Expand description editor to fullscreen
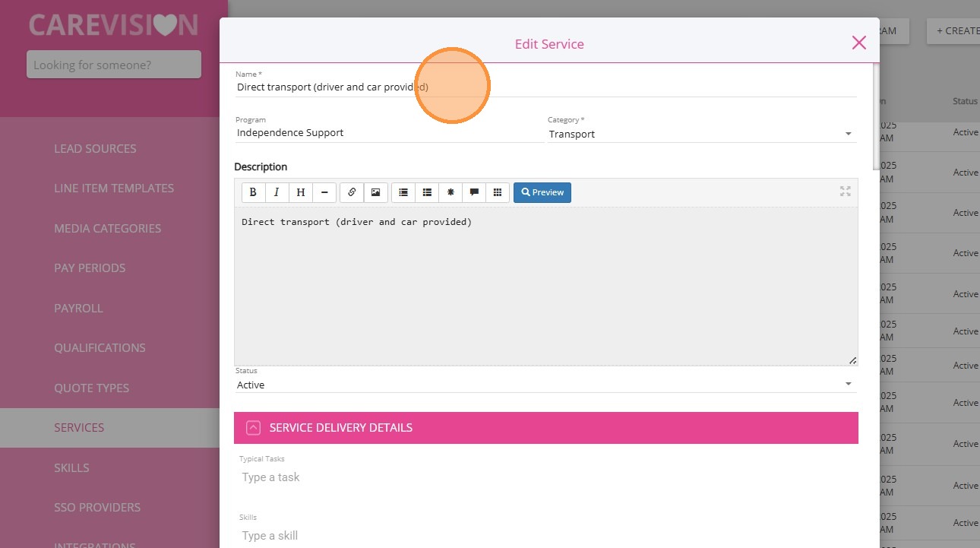The width and height of the screenshot is (980, 548). 845,192
